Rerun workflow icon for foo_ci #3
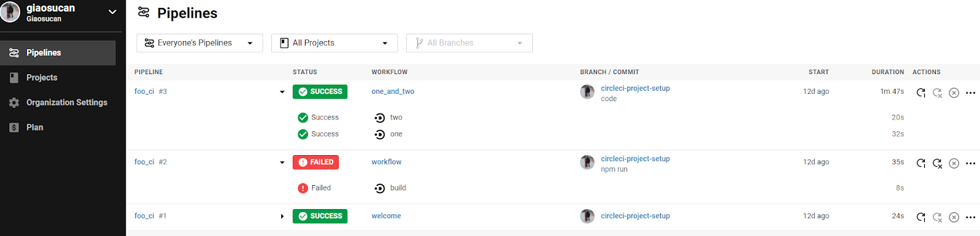 coord(921,93)
